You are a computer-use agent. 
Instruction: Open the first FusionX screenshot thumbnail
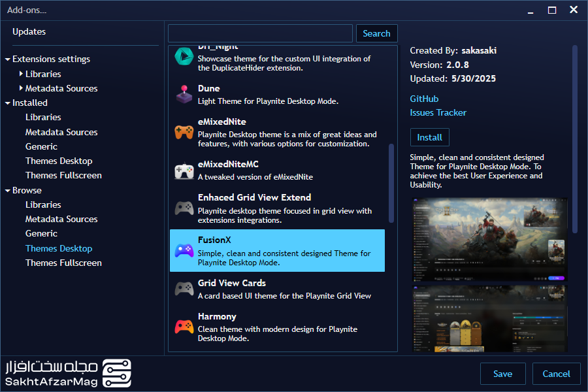(x=489, y=239)
